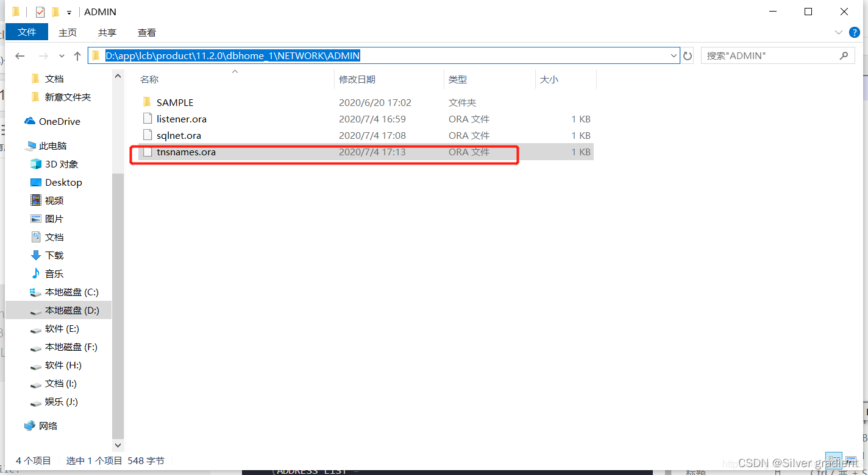Open 新意文件夹 in navigation pane
Screen dimensions: 868x475
[68, 97]
